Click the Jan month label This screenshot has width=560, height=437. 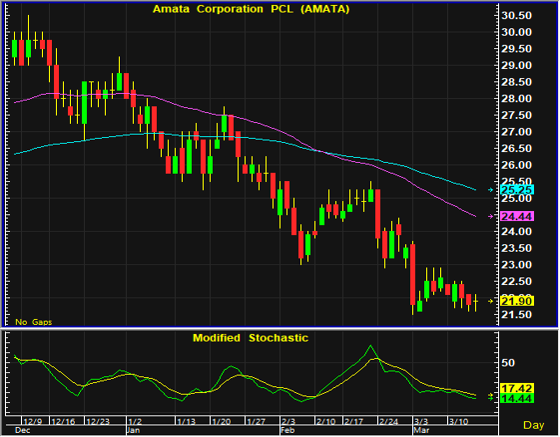[134, 431]
